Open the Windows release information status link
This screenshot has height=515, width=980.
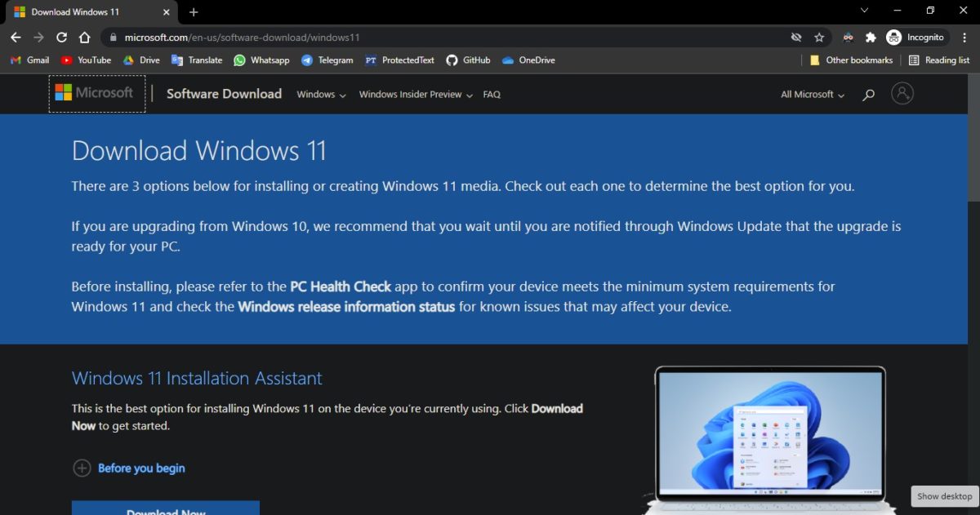(x=346, y=307)
